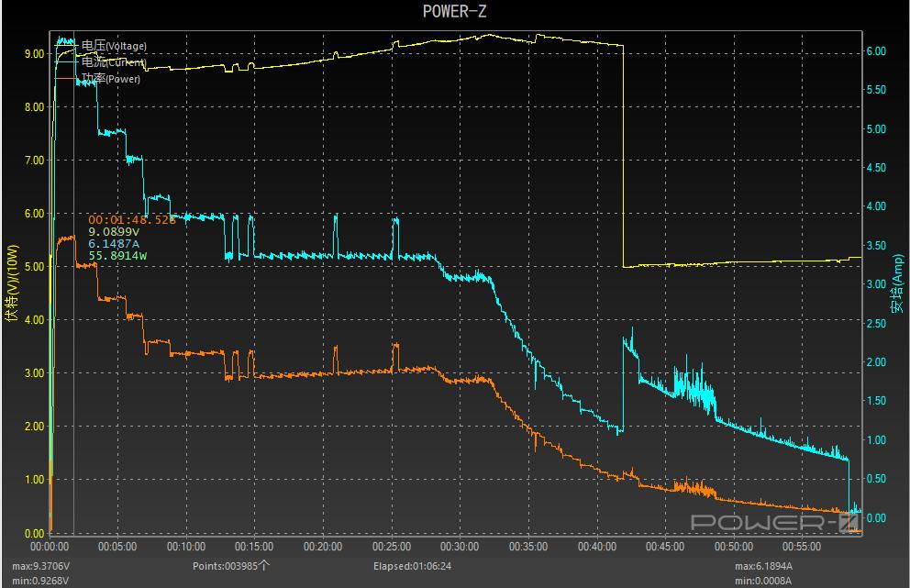Click the max:6.1894A status value
Image resolution: width=910 pixels, height=588 pixels.
pos(763,566)
